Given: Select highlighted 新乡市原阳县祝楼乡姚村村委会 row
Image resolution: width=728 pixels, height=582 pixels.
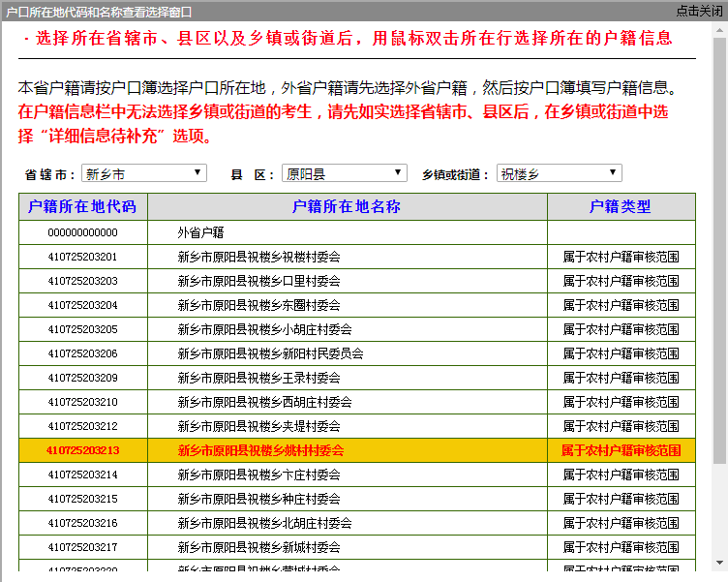Looking at the screenshot, I should (348, 450).
